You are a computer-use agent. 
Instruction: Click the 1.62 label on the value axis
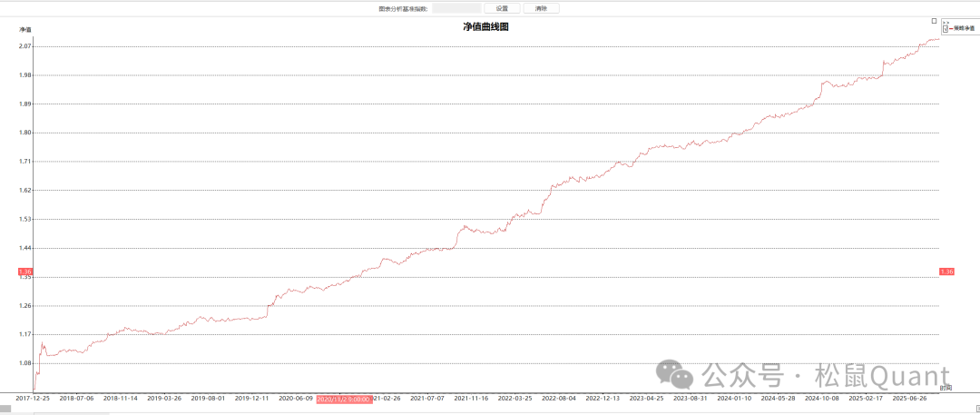pyautogui.click(x=24, y=191)
